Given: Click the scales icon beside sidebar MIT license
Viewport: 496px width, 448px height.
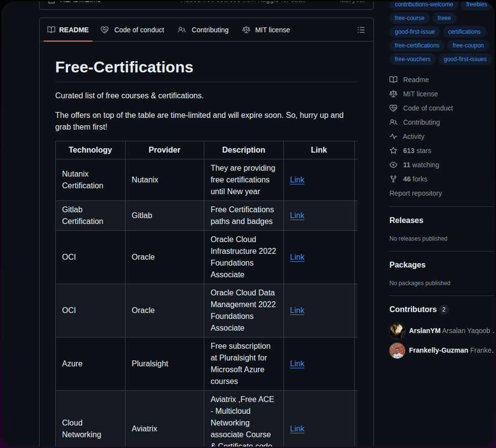Looking at the screenshot, I should point(393,94).
